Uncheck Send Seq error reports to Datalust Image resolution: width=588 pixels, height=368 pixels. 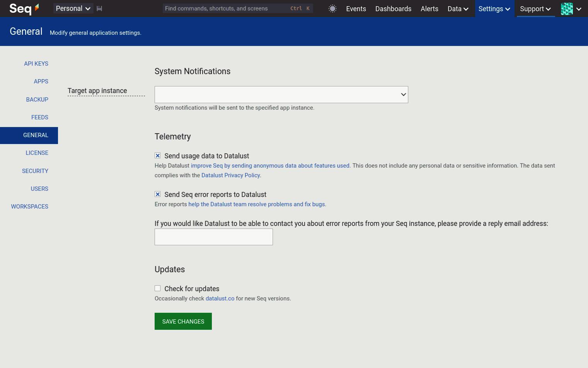pyautogui.click(x=158, y=194)
